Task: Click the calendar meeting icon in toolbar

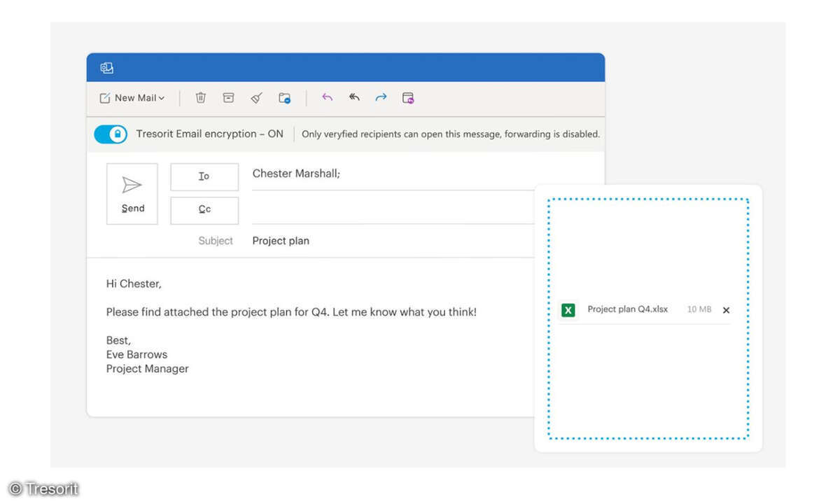Action: tap(408, 98)
